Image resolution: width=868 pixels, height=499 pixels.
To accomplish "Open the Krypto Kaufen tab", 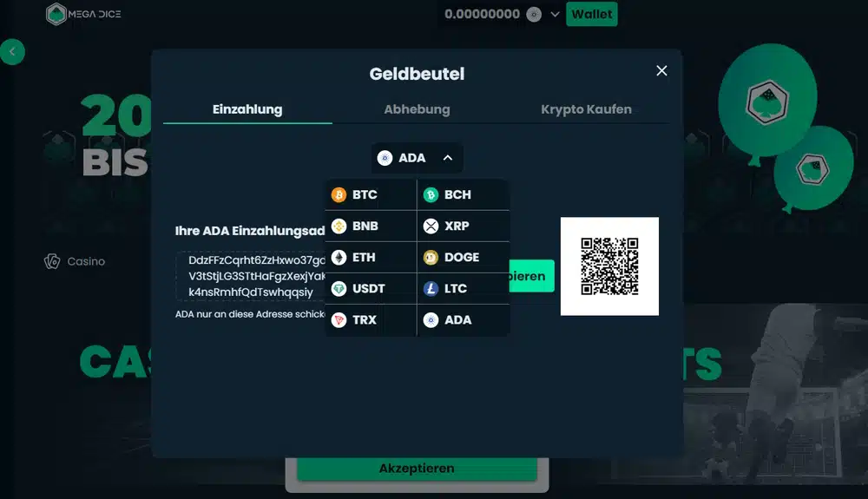I will pyautogui.click(x=586, y=109).
